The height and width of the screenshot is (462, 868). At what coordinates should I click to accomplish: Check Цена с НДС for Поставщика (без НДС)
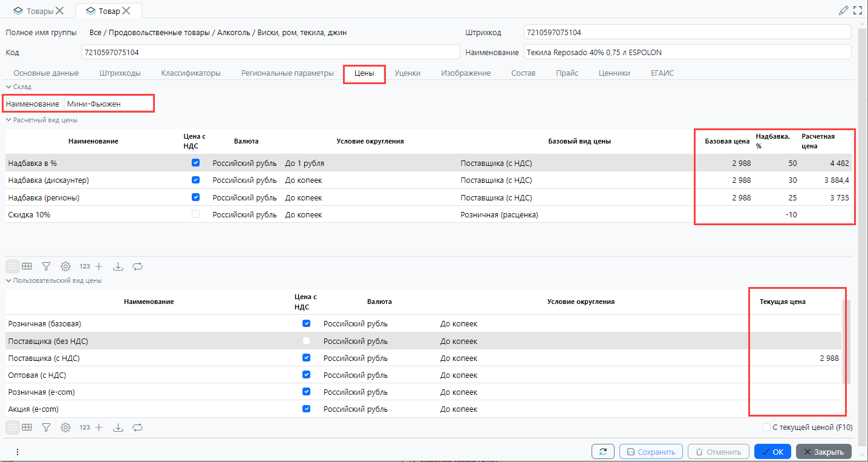pos(306,341)
